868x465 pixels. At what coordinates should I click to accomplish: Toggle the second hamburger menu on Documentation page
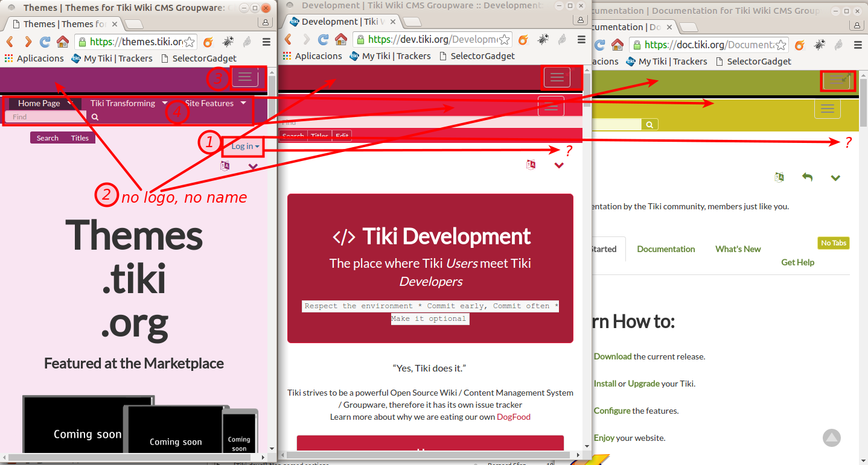tap(828, 109)
